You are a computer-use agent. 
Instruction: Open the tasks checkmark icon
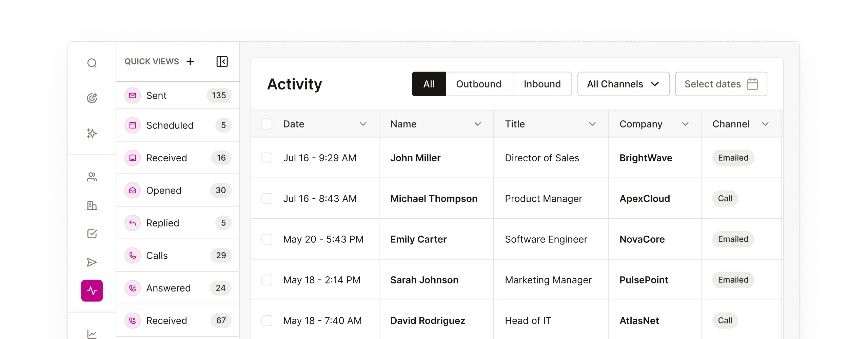(92, 234)
